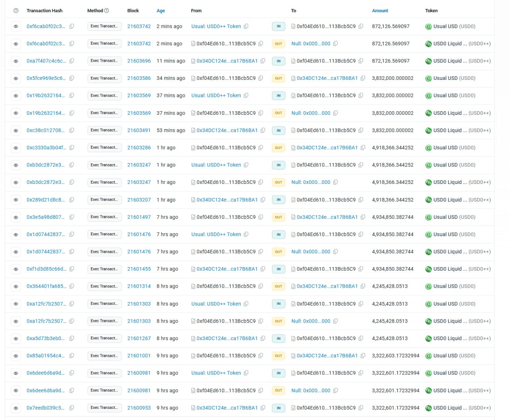Open block 21603586
509x420 pixels.
coord(139,78)
